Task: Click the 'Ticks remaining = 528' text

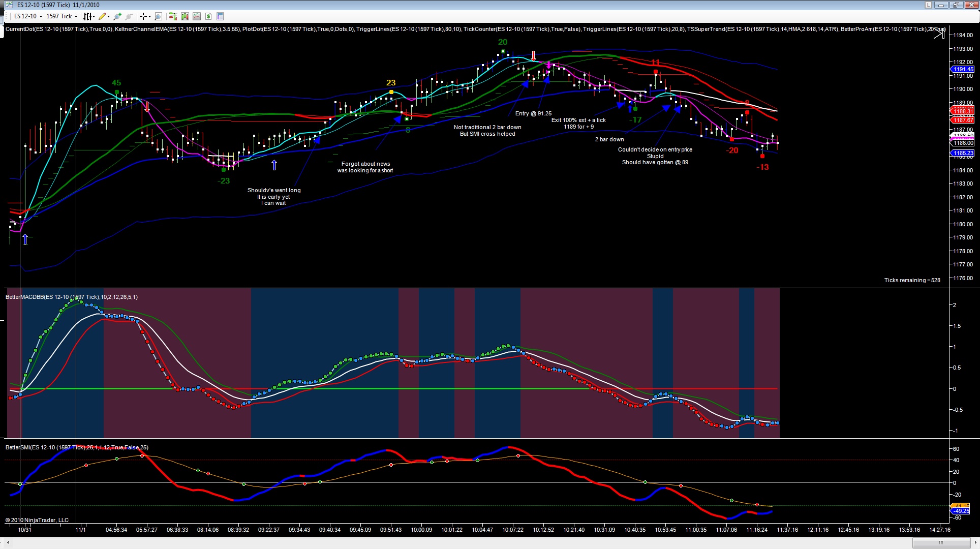Action: 912,280
